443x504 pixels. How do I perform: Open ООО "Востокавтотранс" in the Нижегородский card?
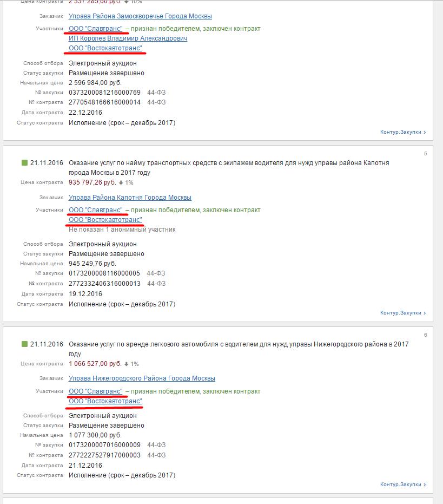pos(105,401)
